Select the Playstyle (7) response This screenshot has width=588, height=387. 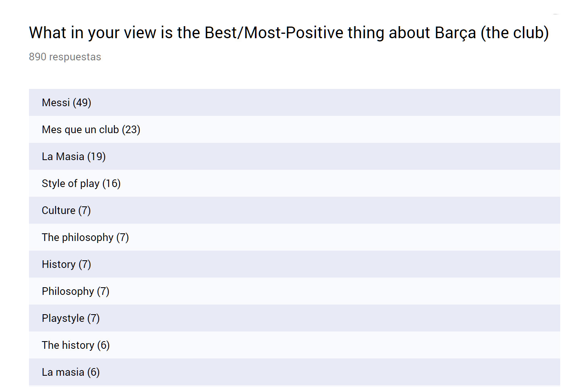(294, 318)
